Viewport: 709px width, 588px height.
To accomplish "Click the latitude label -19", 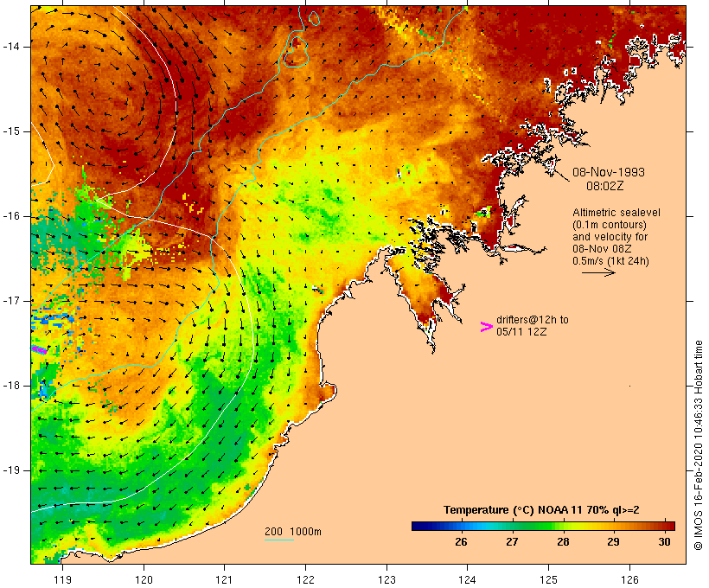I will [11, 470].
